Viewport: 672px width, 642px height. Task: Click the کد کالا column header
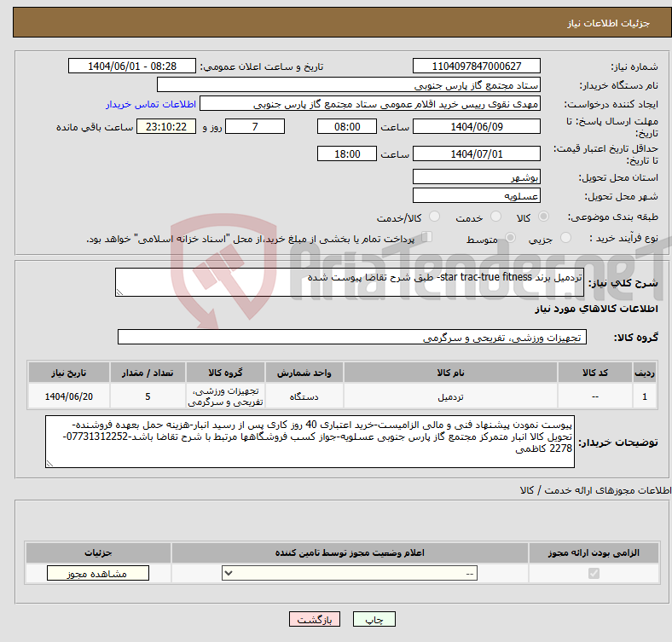pos(595,373)
